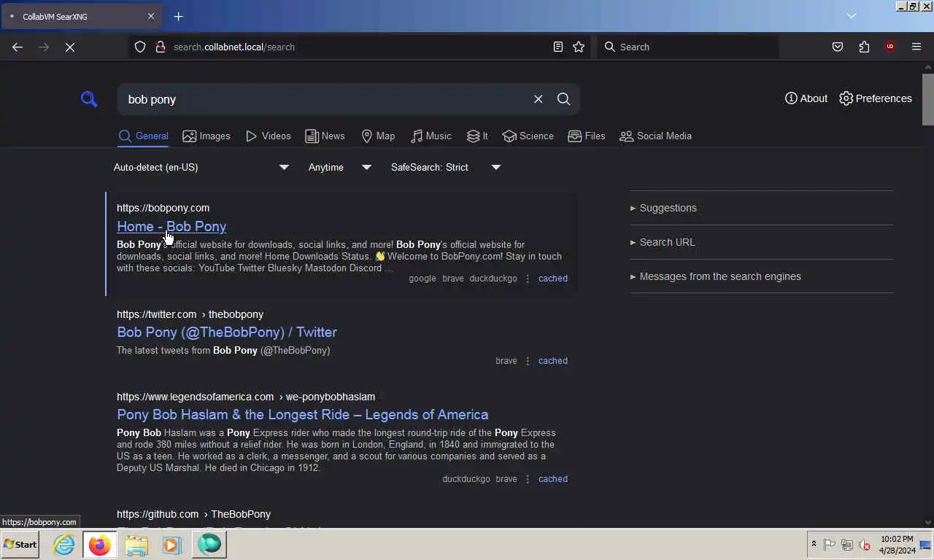Open cached version of Twitter result
Screen dimensions: 934x560
(x=553, y=361)
